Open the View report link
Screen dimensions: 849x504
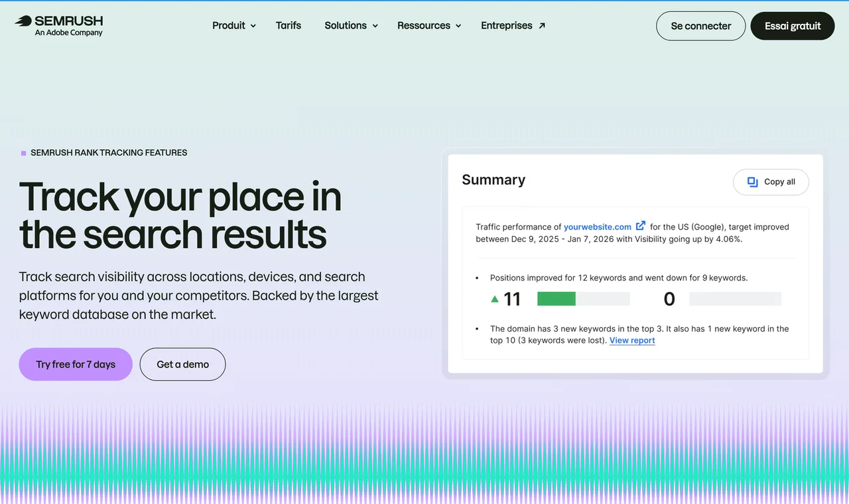(632, 340)
